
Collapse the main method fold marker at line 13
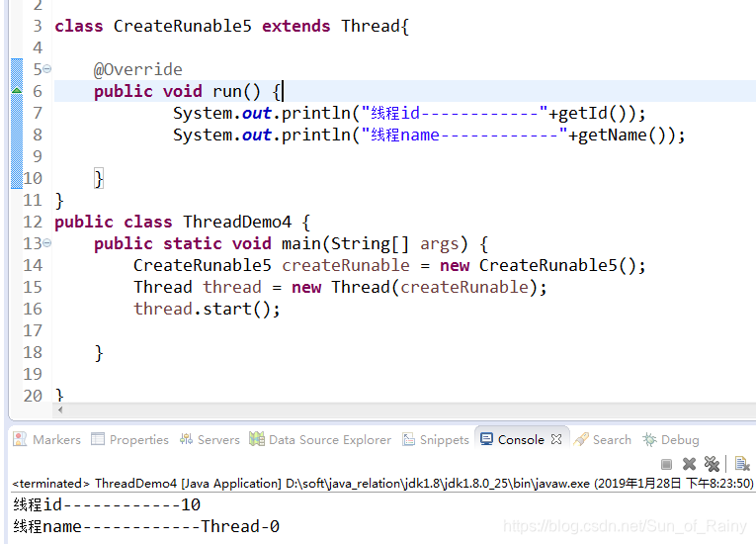[46, 242]
